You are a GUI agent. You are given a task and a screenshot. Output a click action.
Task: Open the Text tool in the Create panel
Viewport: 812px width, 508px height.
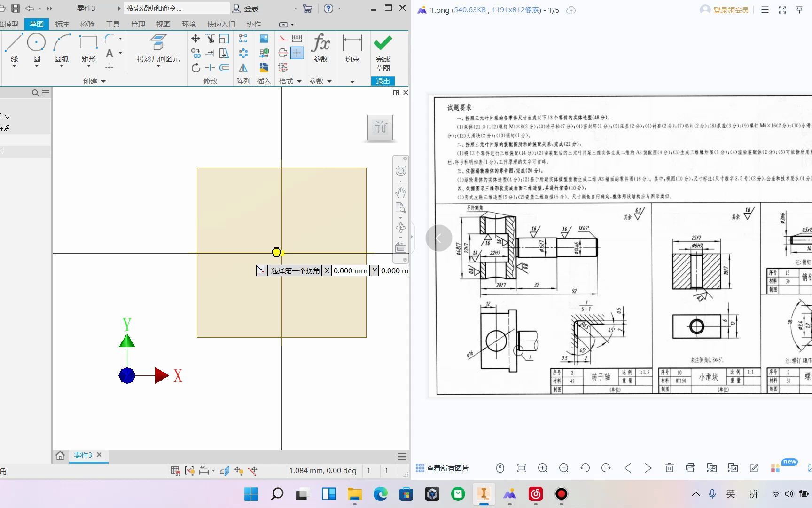(x=109, y=53)
